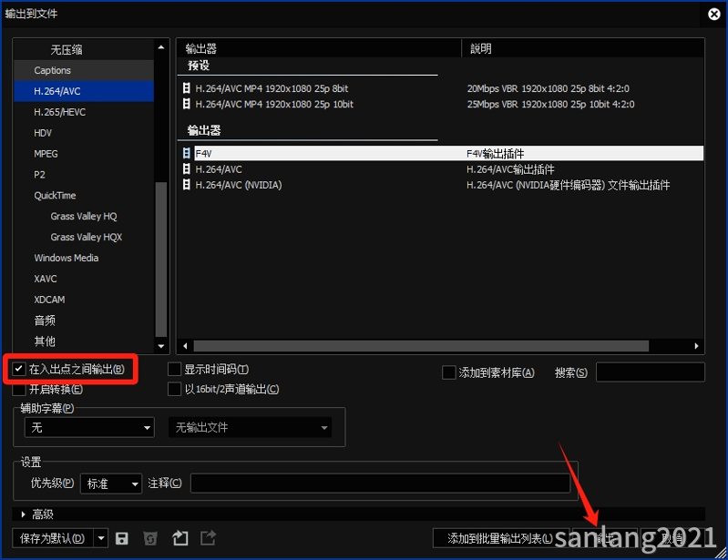728x560 pixels.
Task: Select the 音频 category
Action: 84,321
